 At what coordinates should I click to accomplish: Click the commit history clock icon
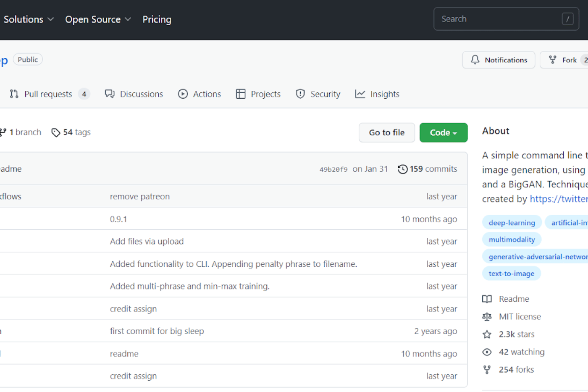click(402, 169)
